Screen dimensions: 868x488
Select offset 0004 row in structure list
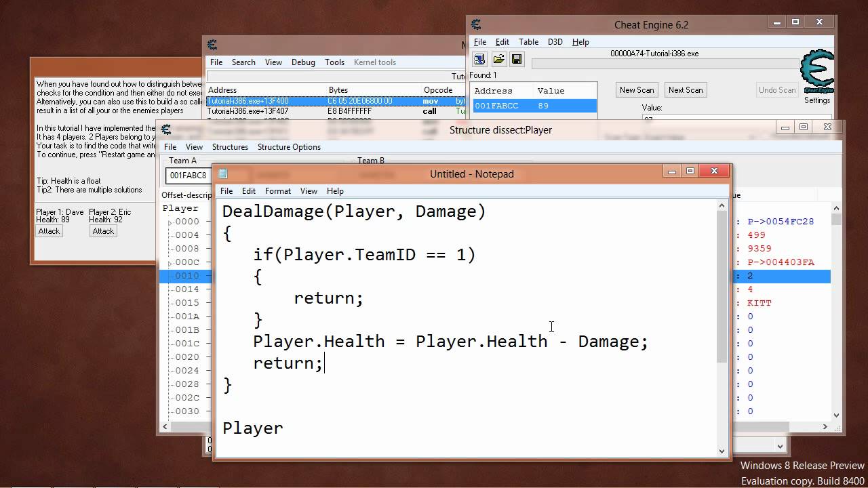[x=186, y=235]
